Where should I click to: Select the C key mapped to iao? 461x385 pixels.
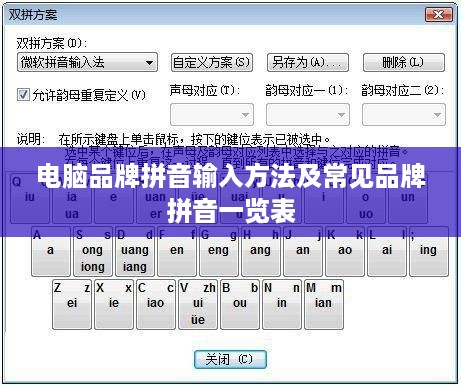tap(156, 305)
